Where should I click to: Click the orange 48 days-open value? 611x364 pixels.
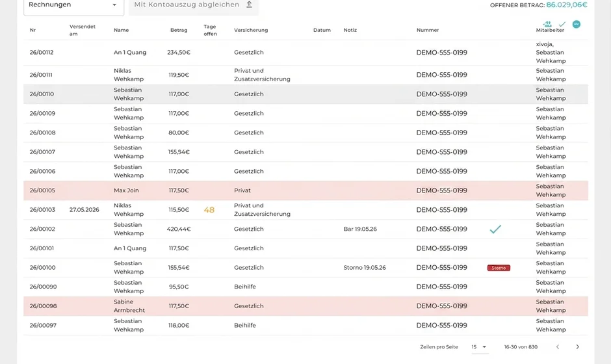click(209, 210)
